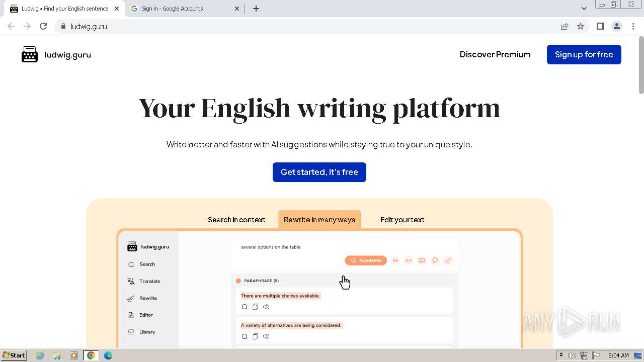The width and height of the screenshot is (644, 362).
Task: Click the Chrome icon in the taskbar
Action: [91, 355]
